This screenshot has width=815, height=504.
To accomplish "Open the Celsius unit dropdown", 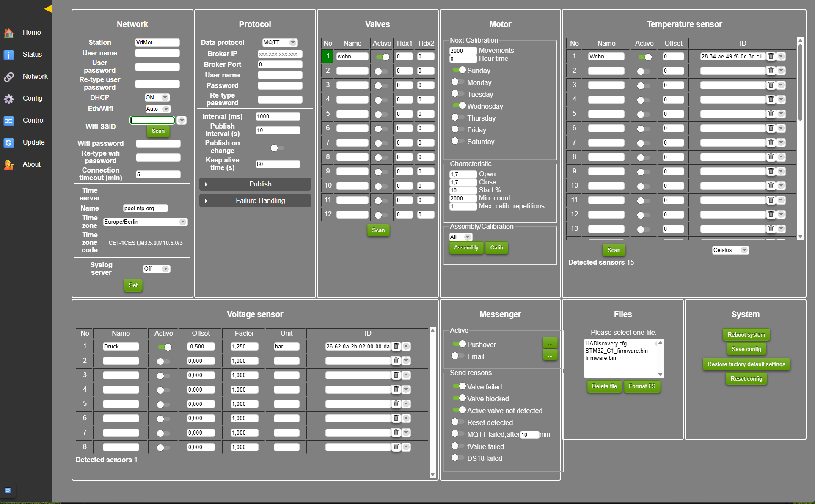I will (730, 250).
